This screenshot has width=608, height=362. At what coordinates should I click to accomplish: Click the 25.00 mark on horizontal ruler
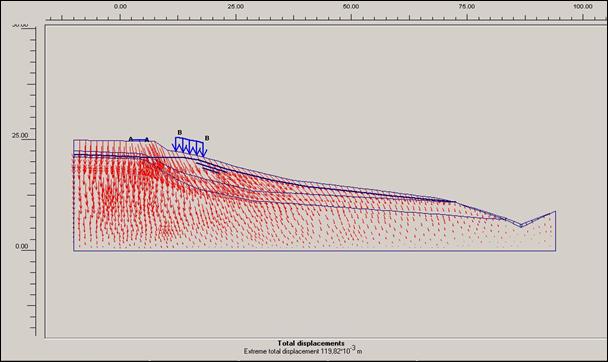(x=236, y=6)
